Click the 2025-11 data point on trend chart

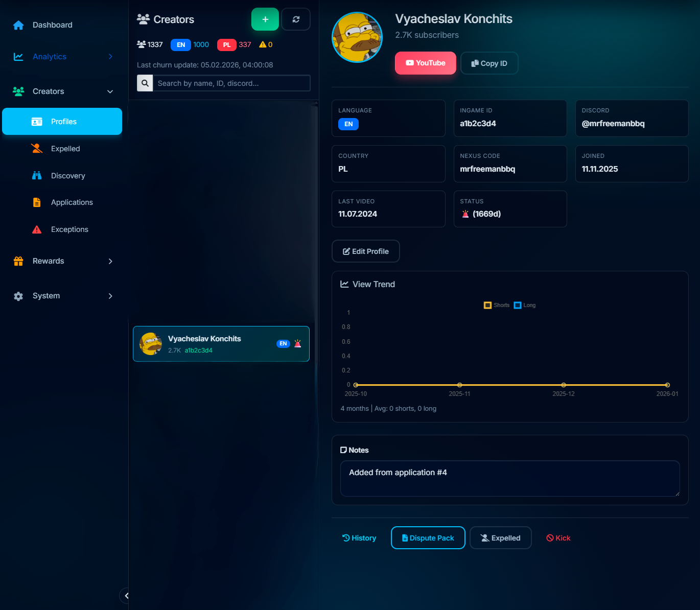pos(459,385)
